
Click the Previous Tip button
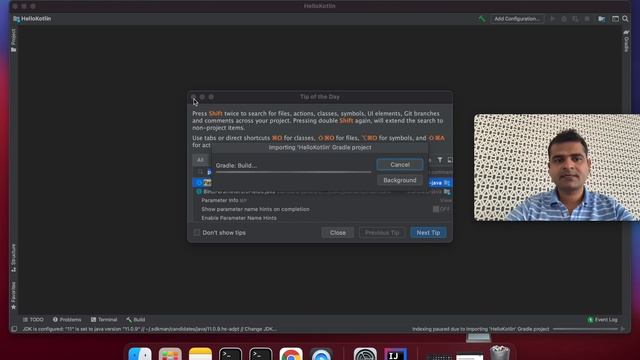point(382,233)
